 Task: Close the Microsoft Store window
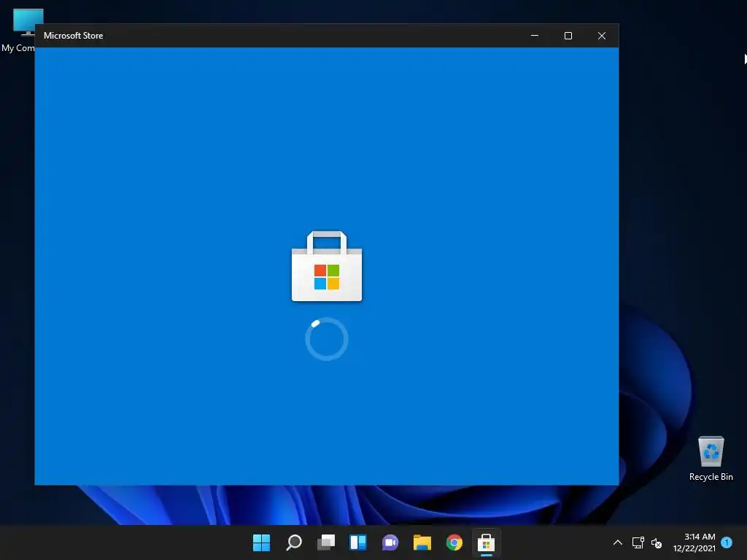pyautogui.click(x=602, y=36)
